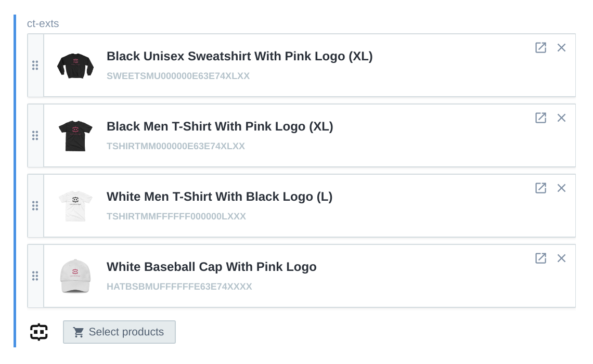593x364 pixels.
Task: Click drag handle of Black Unisex Sweatshirt
Action: [x=35, y=66]
